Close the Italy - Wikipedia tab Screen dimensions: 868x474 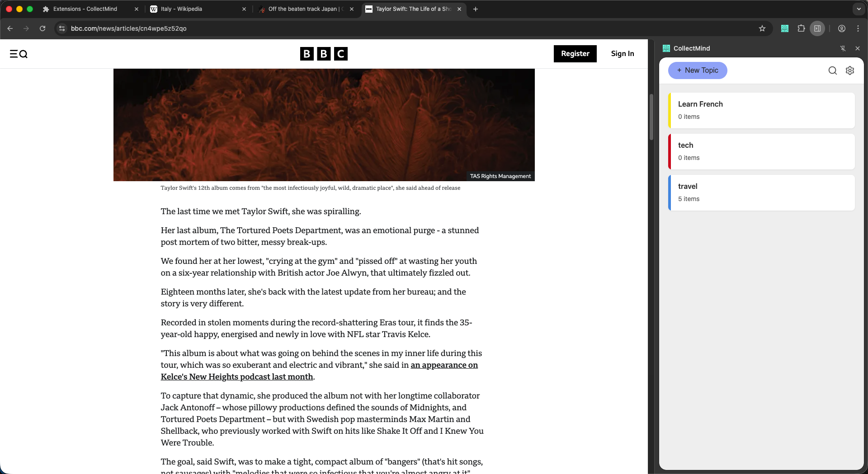click(x=244, y=9)
